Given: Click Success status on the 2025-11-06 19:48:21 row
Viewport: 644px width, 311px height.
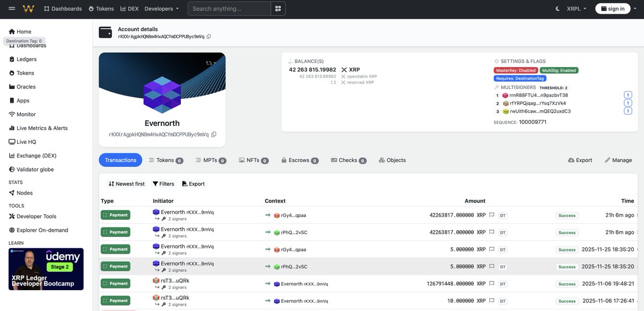Looking at the screenshot, I should pos(567,284).
